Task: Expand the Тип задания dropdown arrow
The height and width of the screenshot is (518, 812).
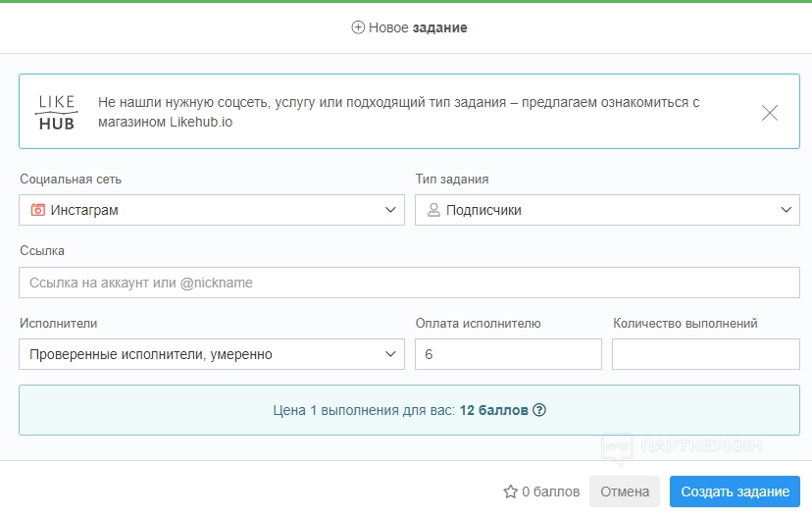Action: (x=787, y=210)
